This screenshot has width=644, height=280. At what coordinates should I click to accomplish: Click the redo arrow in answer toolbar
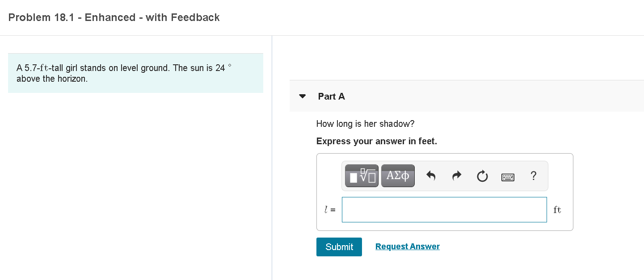coord(456,176)
